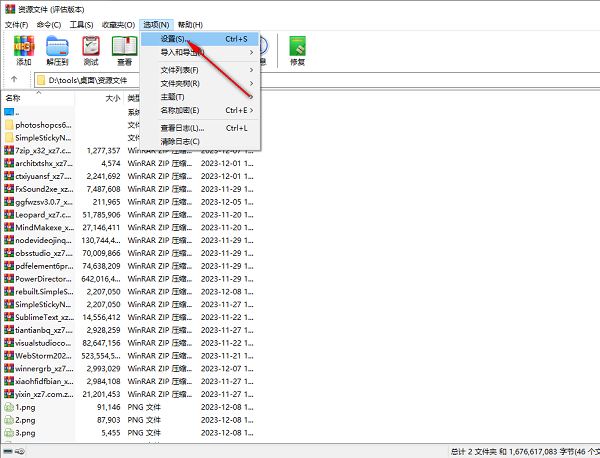Expand File List (文件列表) submenu
The height and width of the screenshot is (458, 600).
pyautogui.click(x=200, y=70)
